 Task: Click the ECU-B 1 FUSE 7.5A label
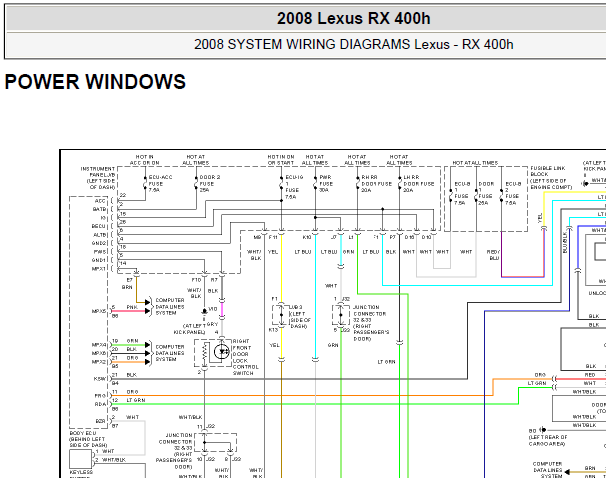coord(462,193)
